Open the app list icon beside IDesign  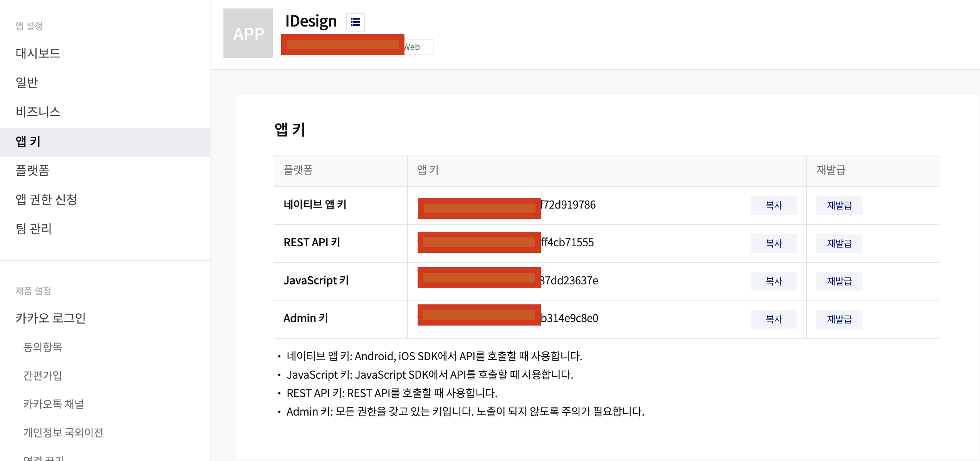[x=355, y=22]
